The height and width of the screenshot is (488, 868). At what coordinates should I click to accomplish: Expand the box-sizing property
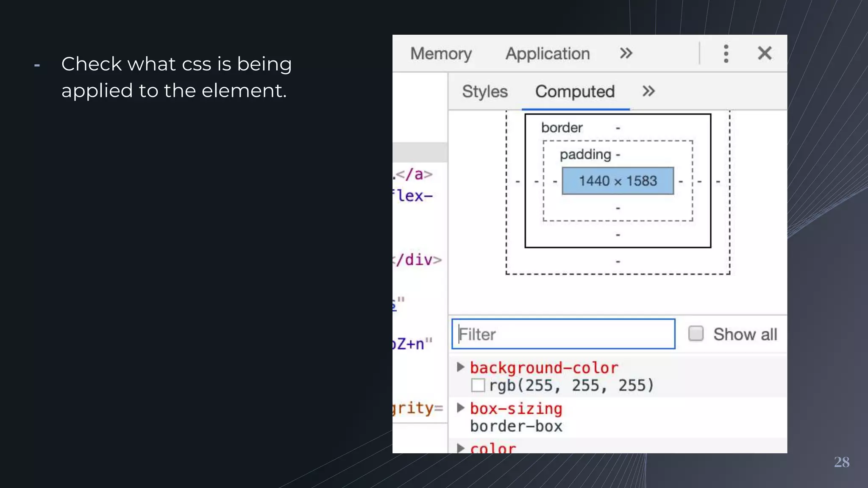[461, 408]
